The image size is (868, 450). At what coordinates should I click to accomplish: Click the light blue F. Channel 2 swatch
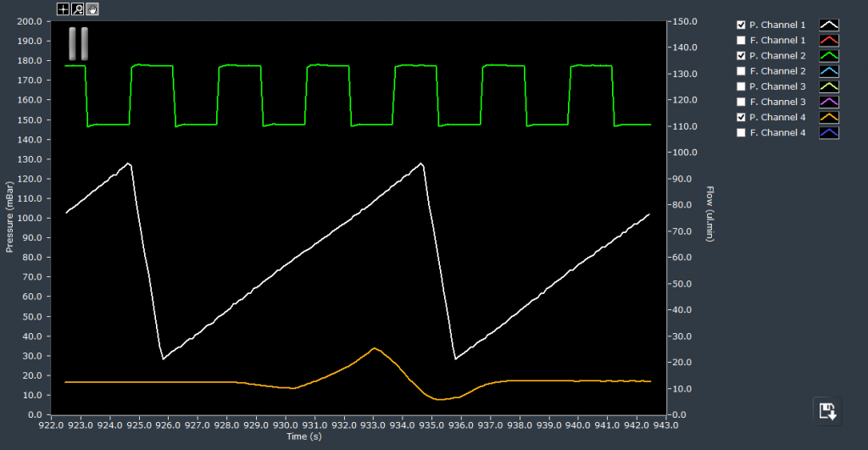(x=828, y=71)
